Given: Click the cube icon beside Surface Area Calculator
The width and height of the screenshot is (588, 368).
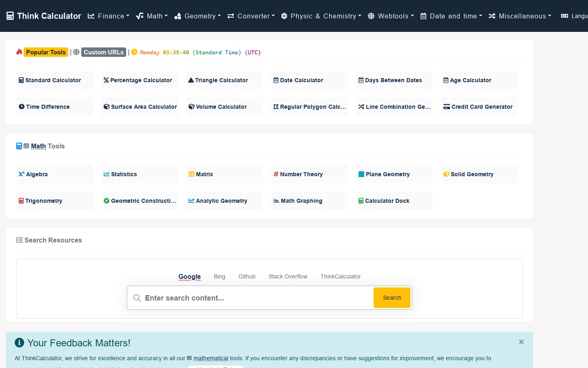Looking at the screenshot, I should point(107,107).
